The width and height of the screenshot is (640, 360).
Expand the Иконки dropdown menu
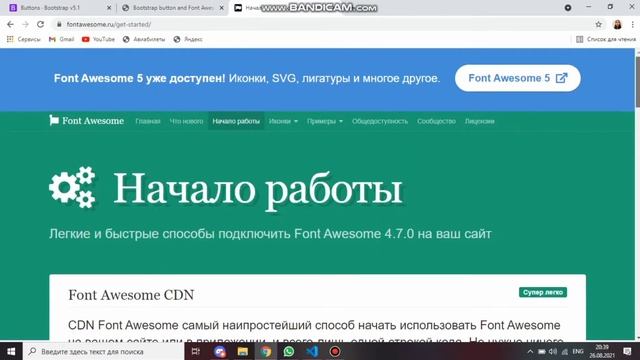tap(283, 121)
